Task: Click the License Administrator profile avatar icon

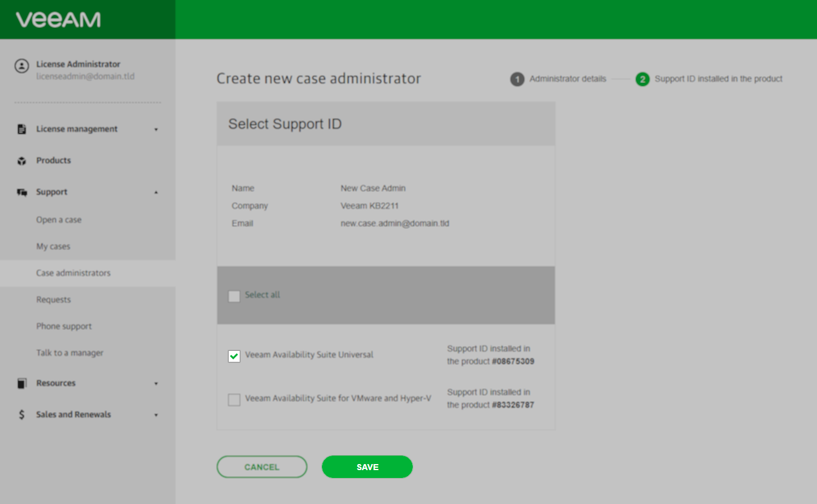Action: 22,66
